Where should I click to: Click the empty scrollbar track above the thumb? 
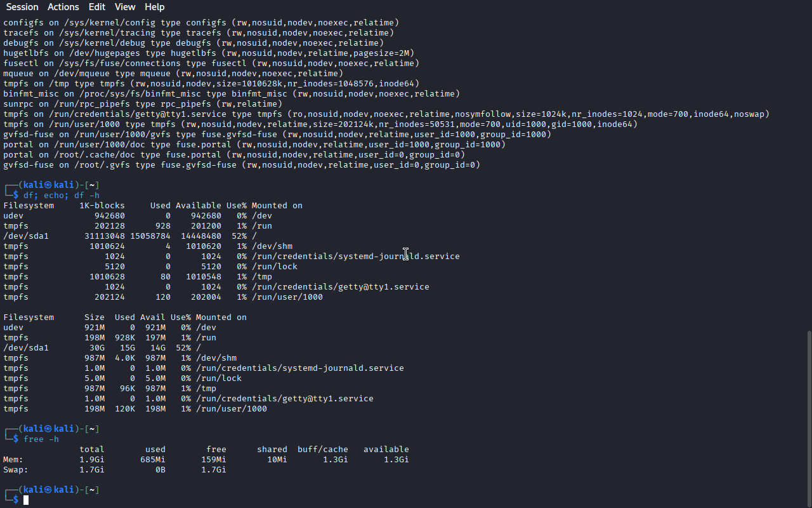808,171
